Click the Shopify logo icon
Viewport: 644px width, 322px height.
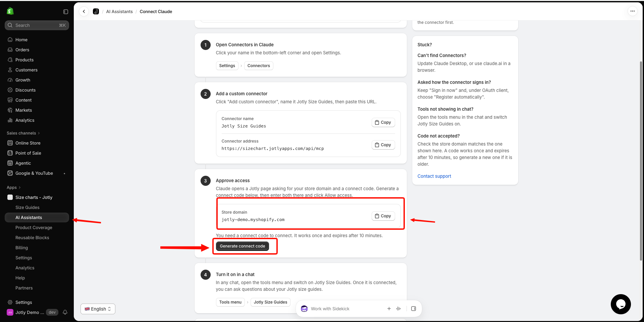pyautogui.click(x=10, y=11)
